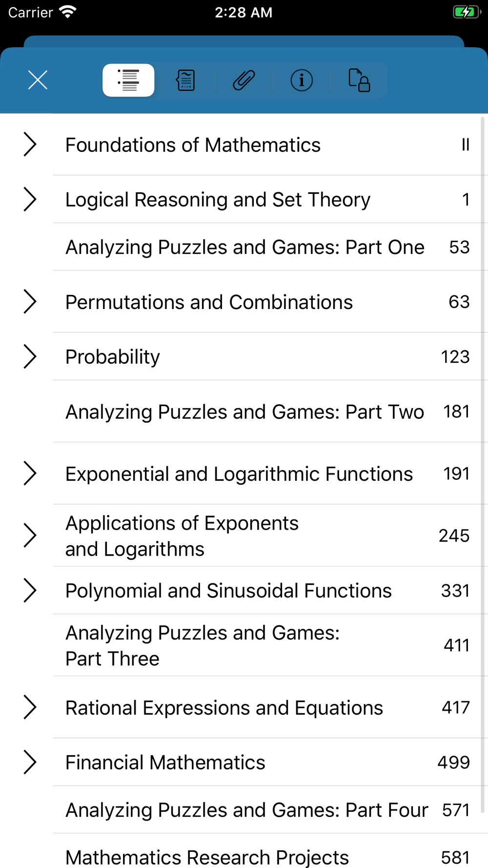Open the annotations list tab icon
Viewport: 488px width, 868px height.
point(186,80)
